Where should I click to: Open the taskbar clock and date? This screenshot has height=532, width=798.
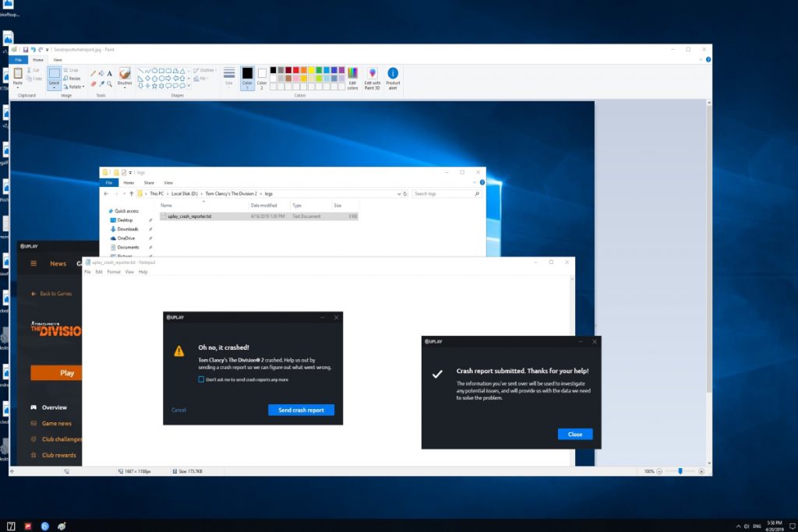775,526
